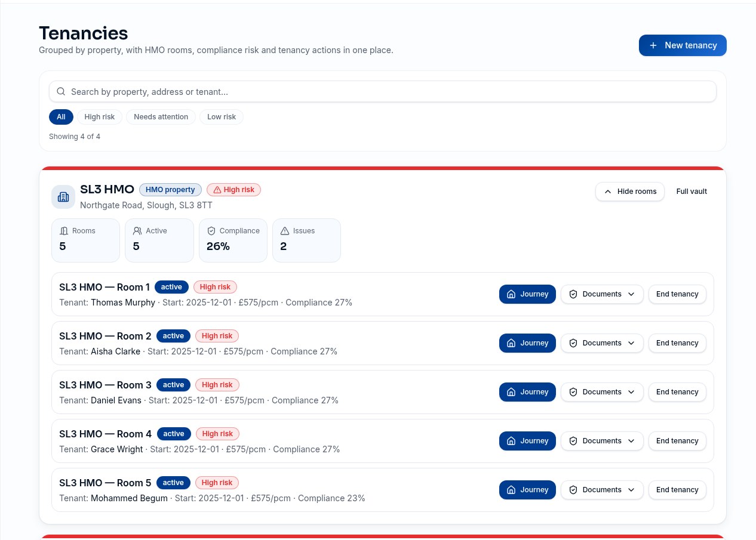Click tenant name Aisha Clarke

(x=115, y=351)
